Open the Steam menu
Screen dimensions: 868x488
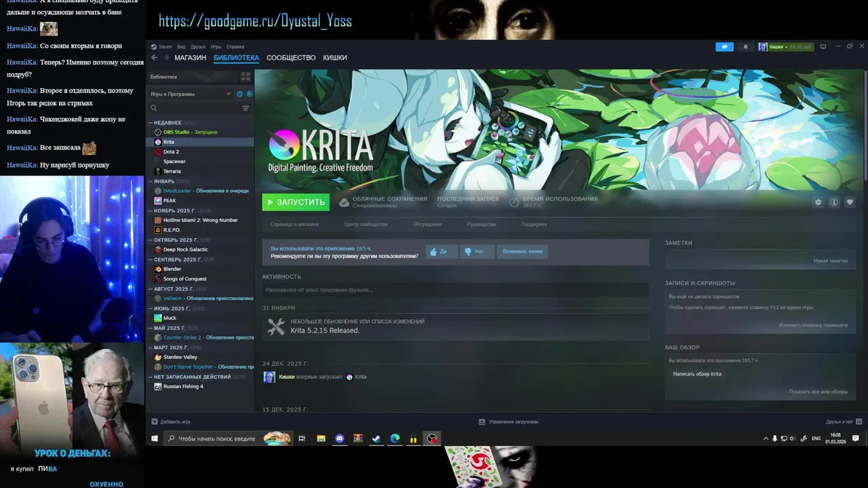click(165, 47)
